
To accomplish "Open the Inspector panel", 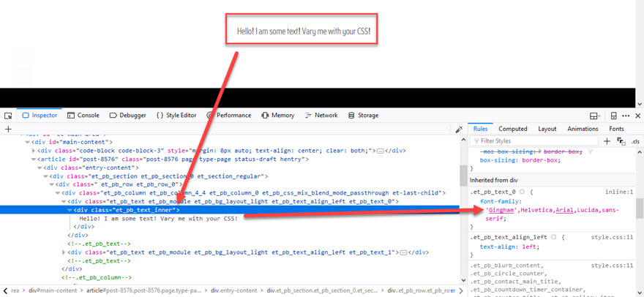I will pyautogui.click(x=40, y=116).
